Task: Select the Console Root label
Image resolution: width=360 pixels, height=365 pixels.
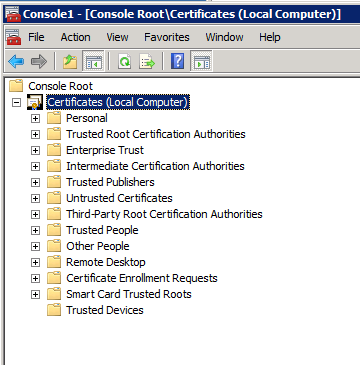Action: (61, 86)
